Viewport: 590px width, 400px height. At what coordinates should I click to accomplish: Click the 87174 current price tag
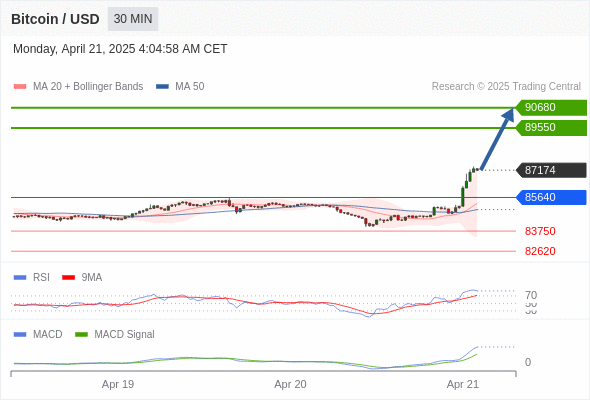551,170
